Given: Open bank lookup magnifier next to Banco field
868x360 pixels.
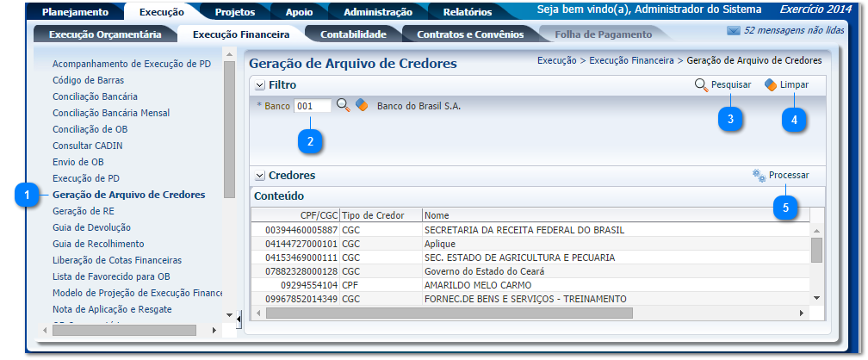Looking at the screenshot, I should [343, 105].
